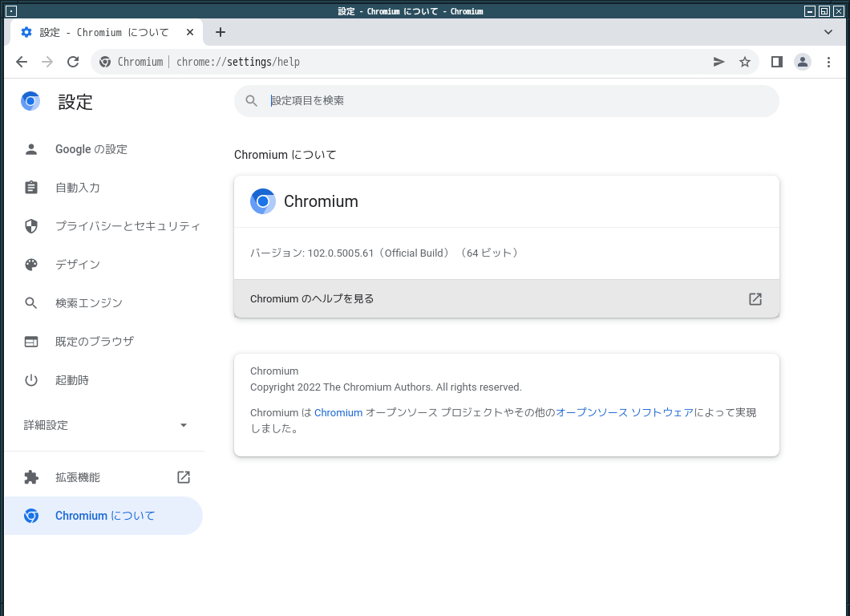This screenshot has height=616, width=850.
Task: Open window menu icon in title bar
Action: click(11, 11)
